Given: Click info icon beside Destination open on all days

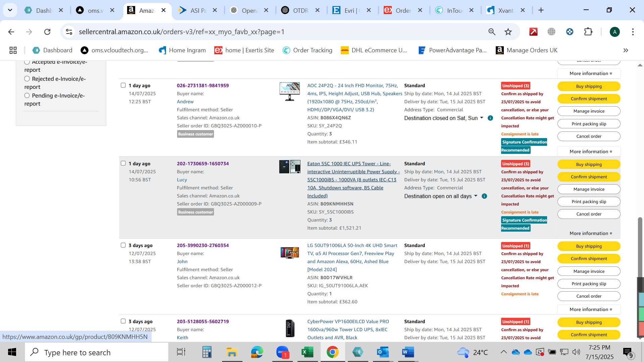Looking at the screenshot, I should point(484,196).
